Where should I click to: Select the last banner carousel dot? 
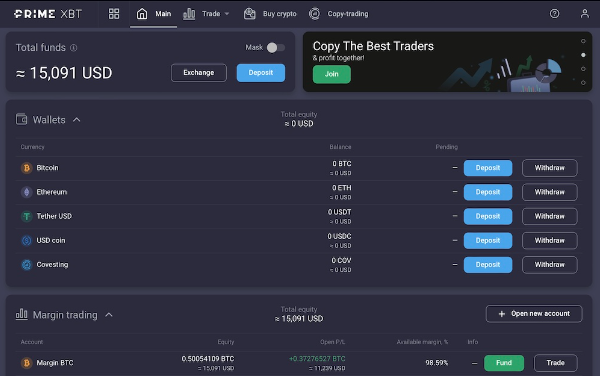tap(583, 83)
